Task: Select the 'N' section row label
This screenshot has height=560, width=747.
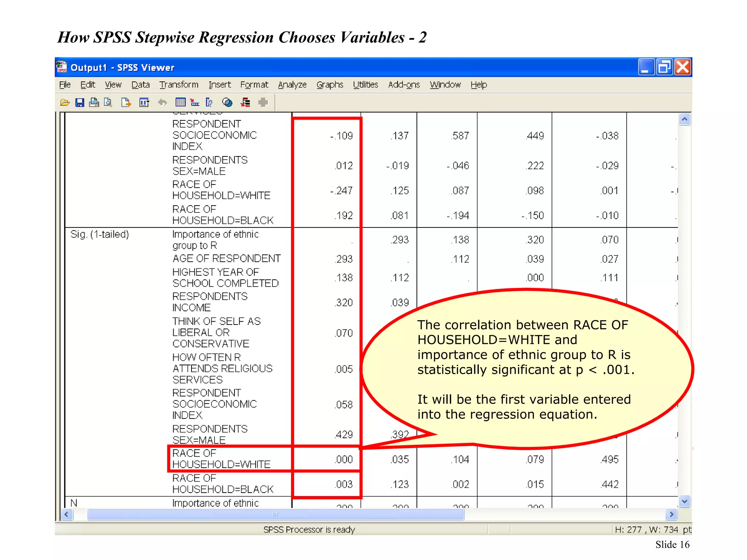Action: click(x=74, y=503)
